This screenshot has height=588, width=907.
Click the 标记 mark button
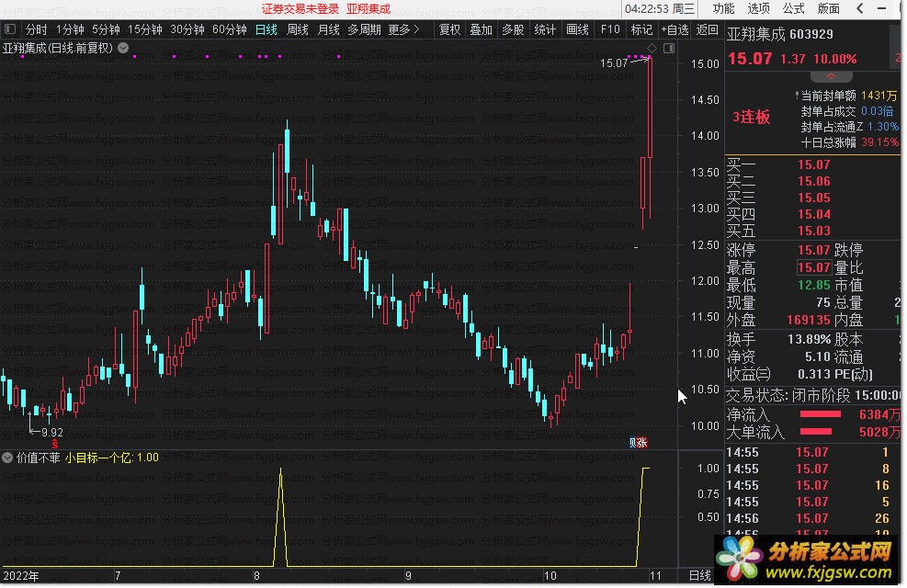coord(641,29)
